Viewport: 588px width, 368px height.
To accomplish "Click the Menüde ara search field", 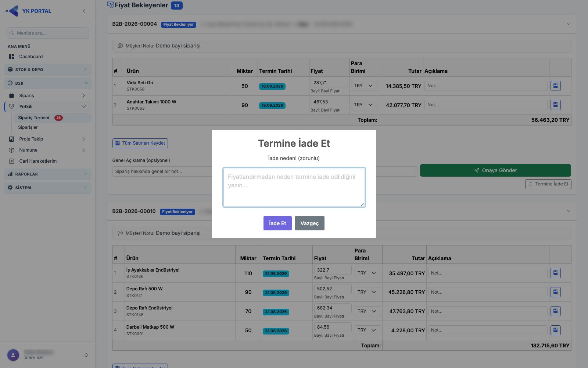I will (48, 33).
